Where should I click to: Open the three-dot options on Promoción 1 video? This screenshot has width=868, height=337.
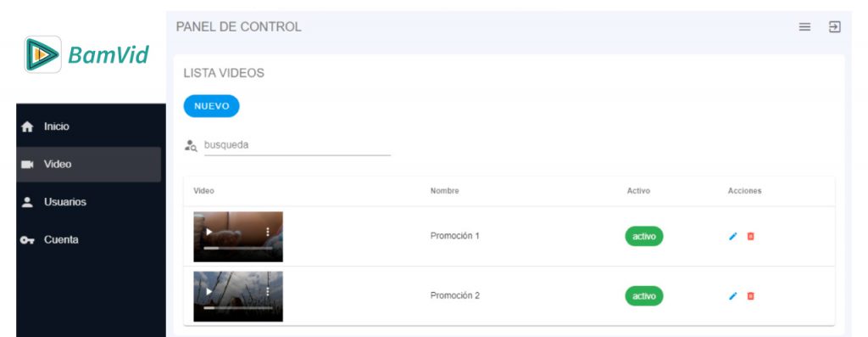tap(268, 232)
